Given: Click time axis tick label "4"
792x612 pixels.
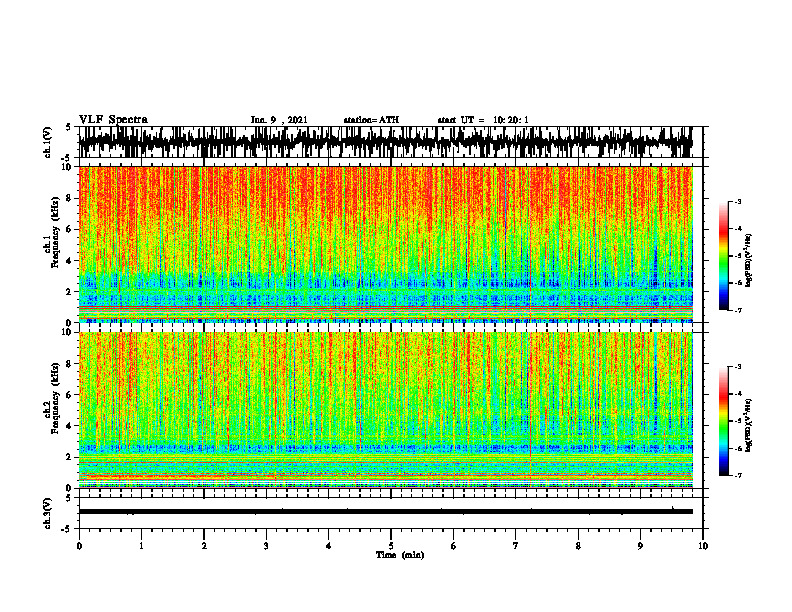Looking at the screenshot, I should pyautogui.click(x=329, y=546).
